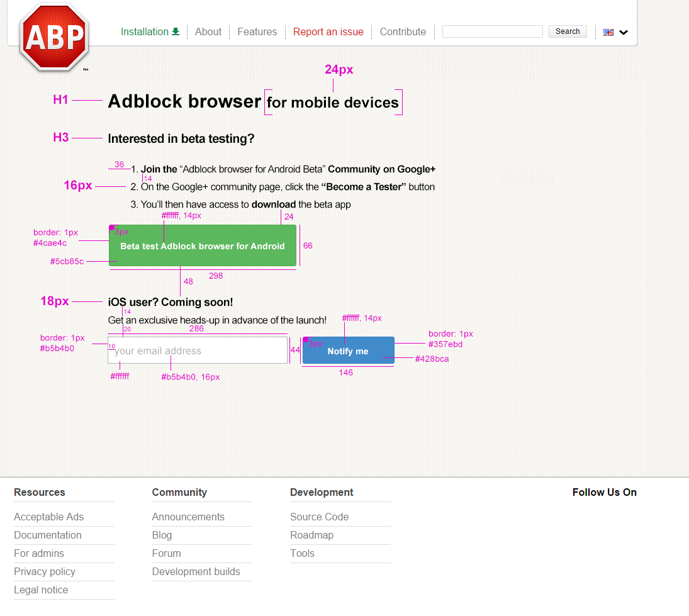
Task: Click the Get an exclusive heads-up text
Action: coord(217,320)
